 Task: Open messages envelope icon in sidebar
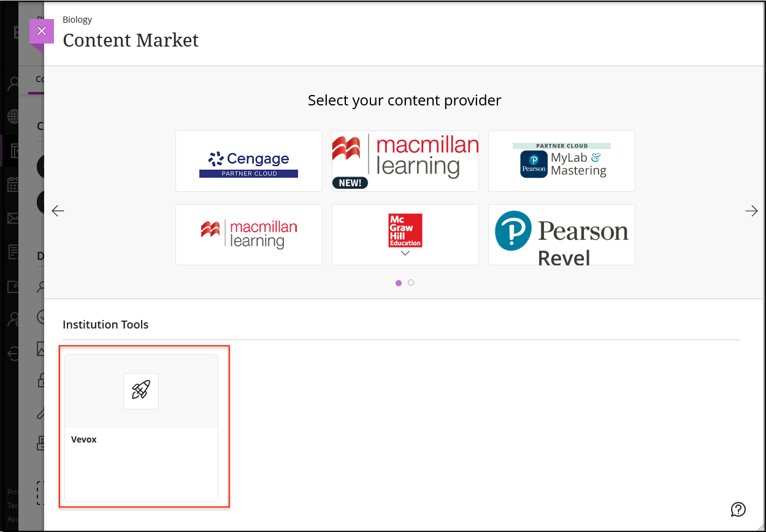[x=13, y=218]
